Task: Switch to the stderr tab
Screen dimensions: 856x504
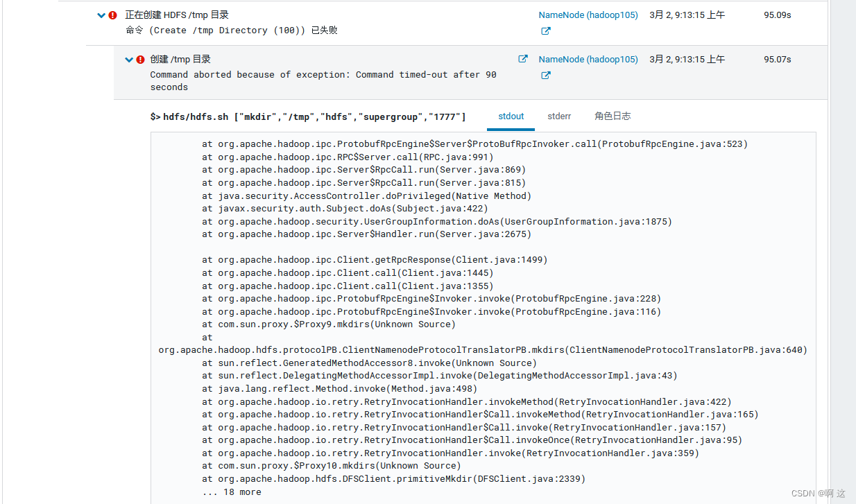Action: [558, 116]
